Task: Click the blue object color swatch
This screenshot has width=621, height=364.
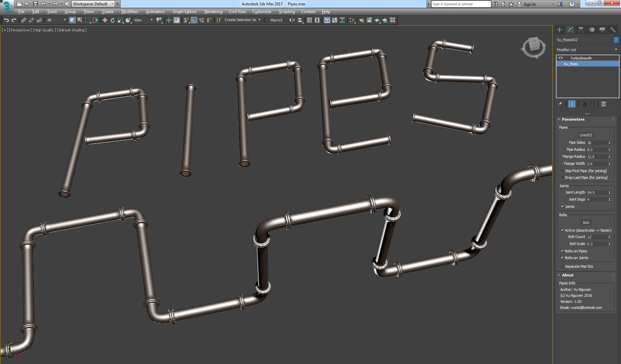Action: pos(616,40)
